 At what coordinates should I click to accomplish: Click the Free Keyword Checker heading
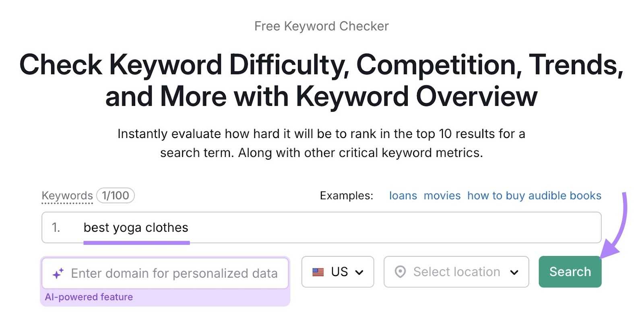click(322, 26)
